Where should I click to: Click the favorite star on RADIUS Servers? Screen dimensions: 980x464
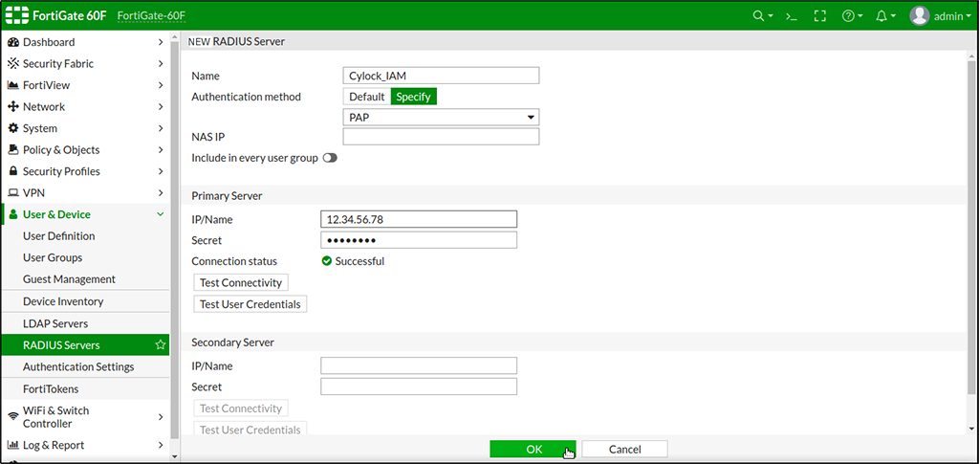pyautogui.click(x=161, y=345)
